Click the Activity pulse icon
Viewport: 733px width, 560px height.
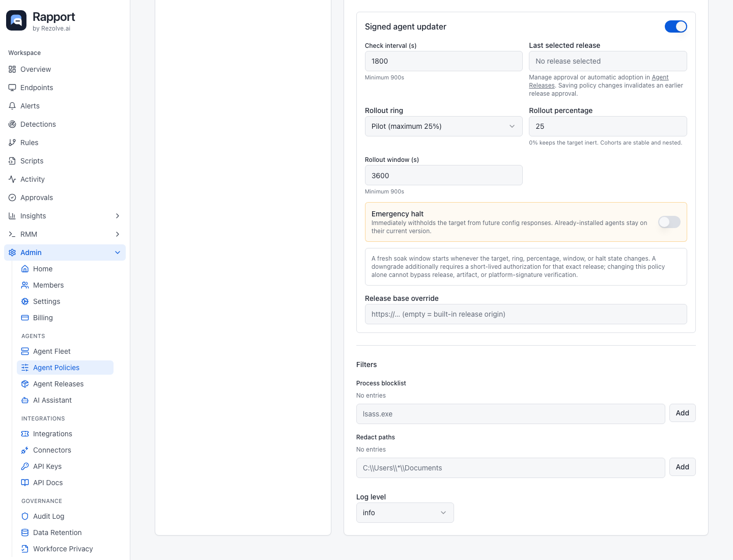click(x=12, y=179)
